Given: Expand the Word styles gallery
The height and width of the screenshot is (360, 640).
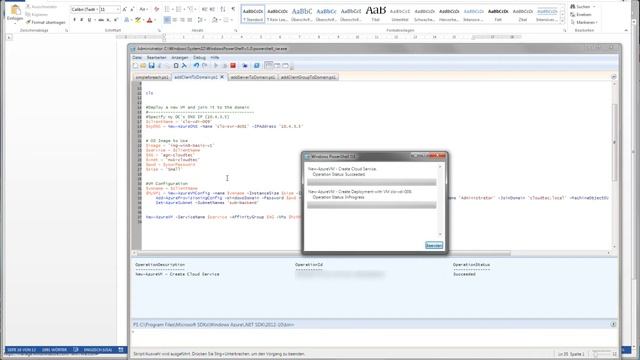Looking at the screenshot, I should point(563,21).
